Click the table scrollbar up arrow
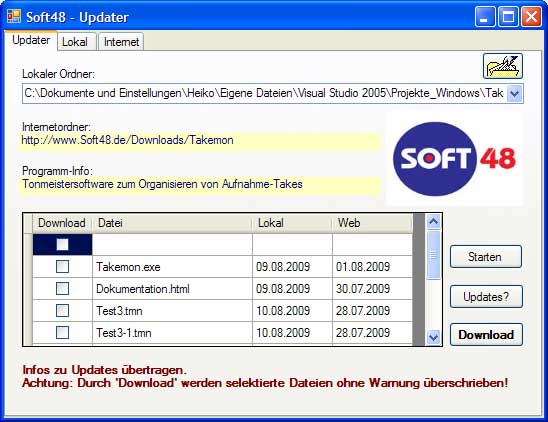Viewport: 548px width, 422px height. pos(433,222)
